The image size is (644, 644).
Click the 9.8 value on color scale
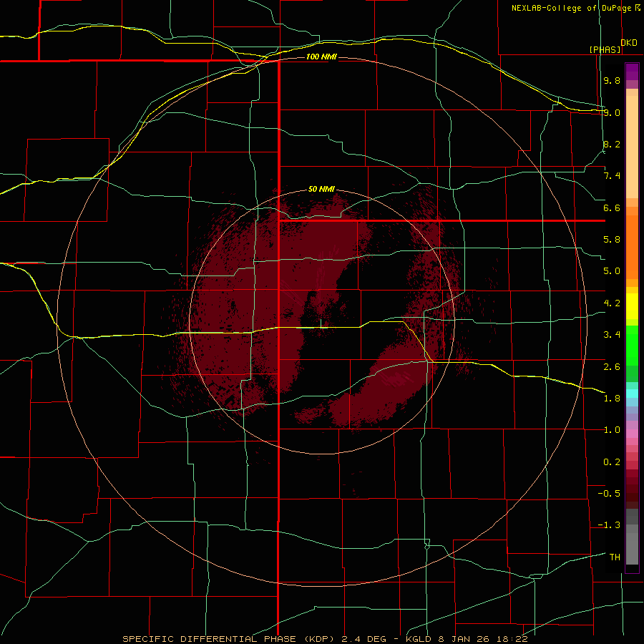(x=612, y=81)
